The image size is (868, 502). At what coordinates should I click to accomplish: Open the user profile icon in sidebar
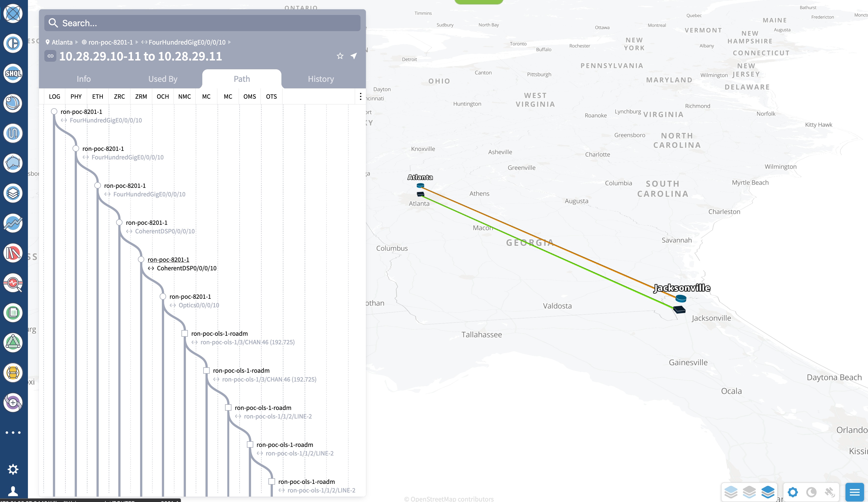coord(13,491)
